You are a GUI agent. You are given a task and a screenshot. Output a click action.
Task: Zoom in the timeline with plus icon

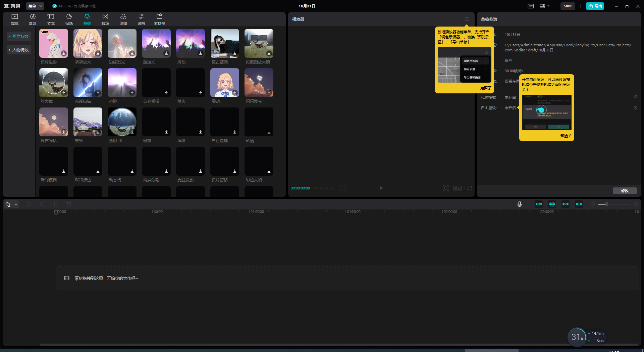coord(636,204)
